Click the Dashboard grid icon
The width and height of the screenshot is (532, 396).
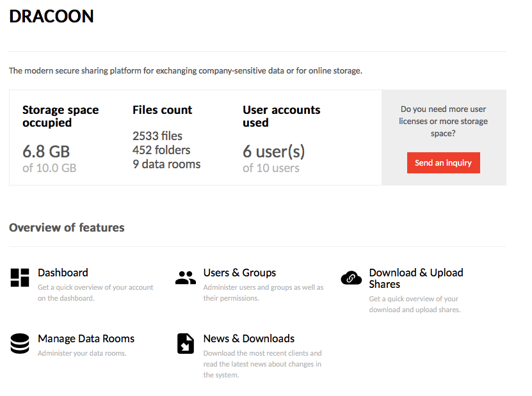(20, 278)
